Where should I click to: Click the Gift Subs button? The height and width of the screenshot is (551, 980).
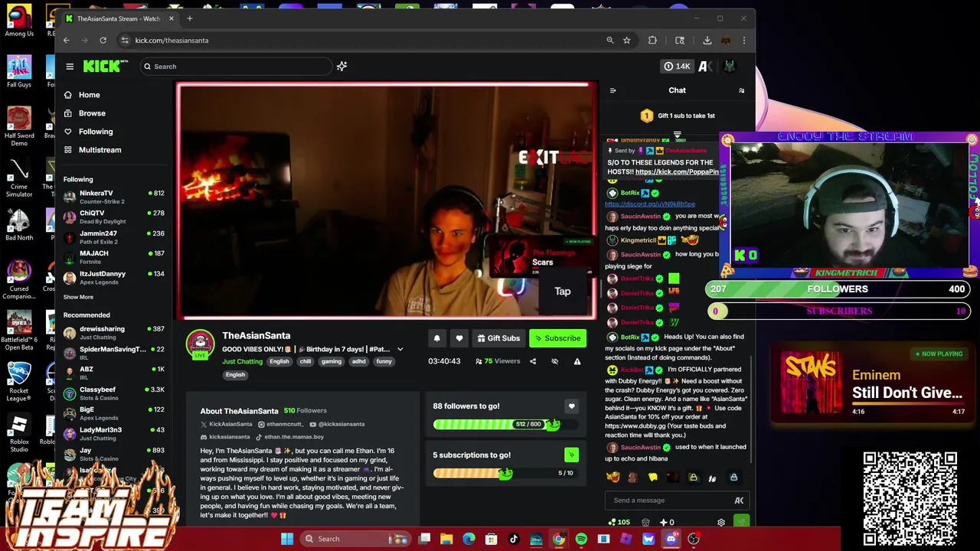tap(498, 338)
